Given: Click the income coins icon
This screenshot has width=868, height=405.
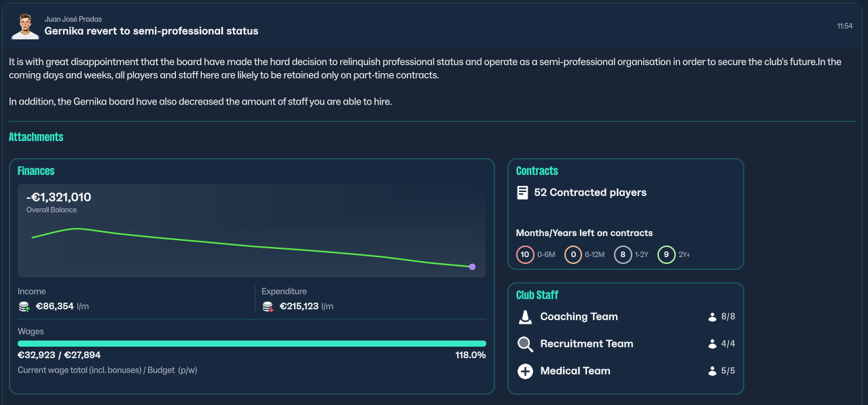Looking at the screenshot, I should (24, 307).
